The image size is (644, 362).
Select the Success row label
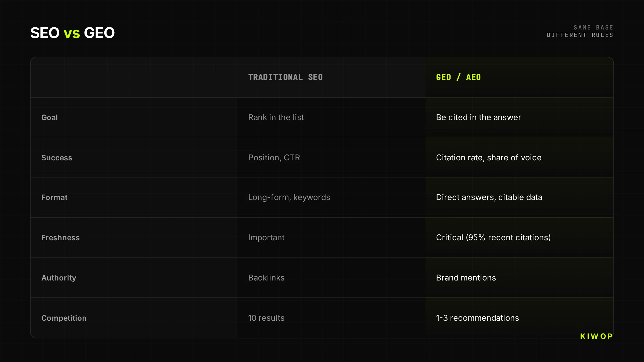click(57, 158)
